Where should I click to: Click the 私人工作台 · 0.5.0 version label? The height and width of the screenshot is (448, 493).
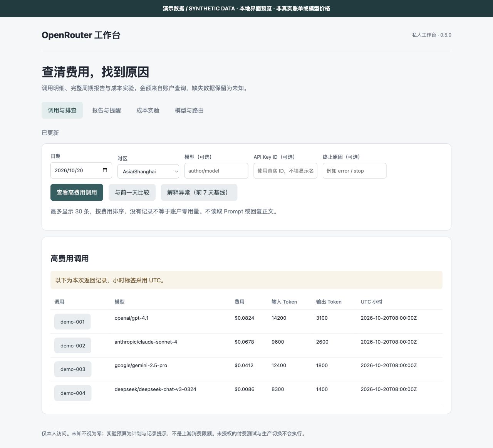point(432,35)
